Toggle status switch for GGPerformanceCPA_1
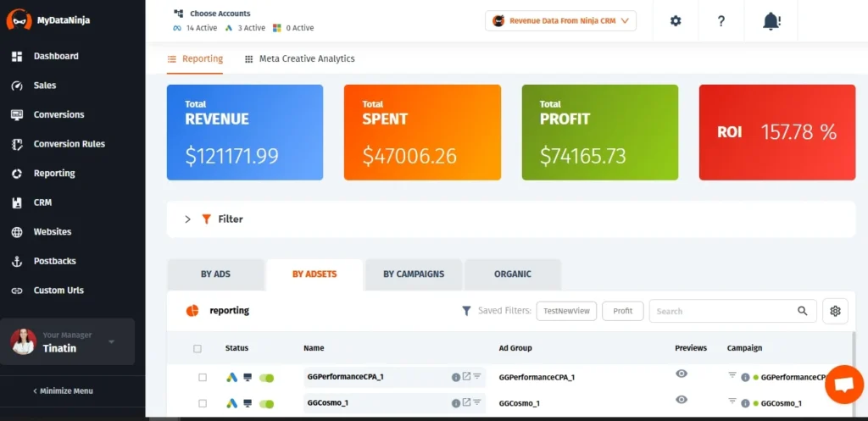This screenshot has width=868, height=421. click(266, 378)
